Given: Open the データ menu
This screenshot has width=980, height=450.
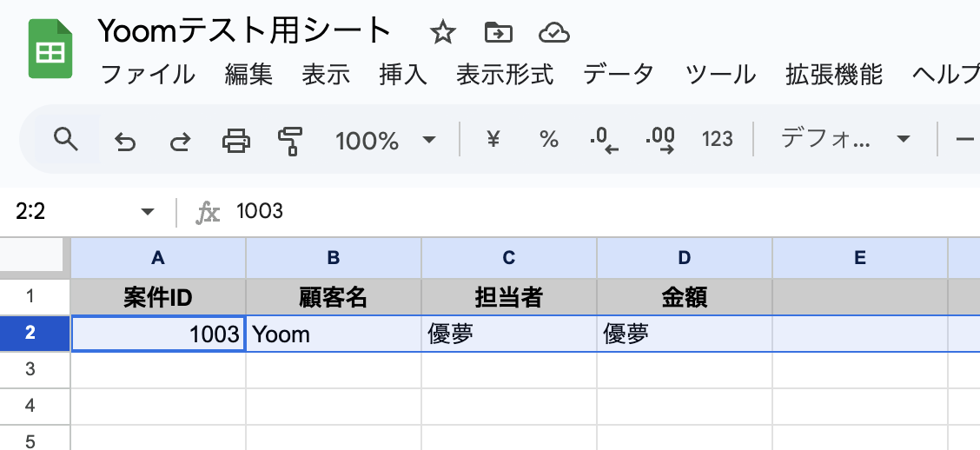Looking at the screenshot, I should tap(618, 75).
